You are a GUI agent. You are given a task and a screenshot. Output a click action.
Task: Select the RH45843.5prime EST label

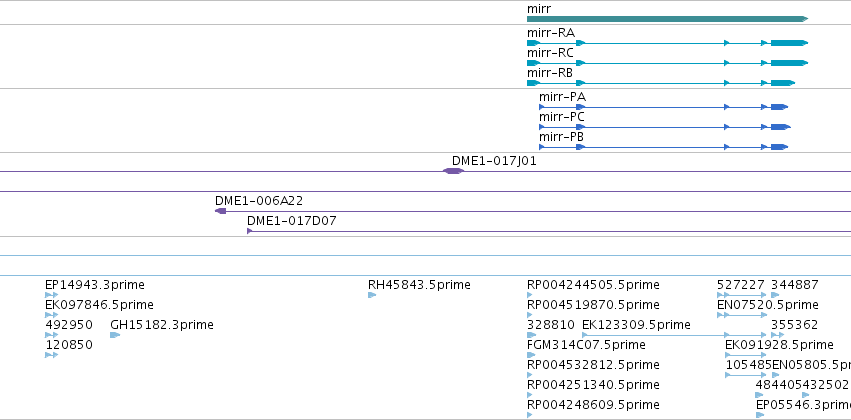pyautogui.click(x=420, y=285)
